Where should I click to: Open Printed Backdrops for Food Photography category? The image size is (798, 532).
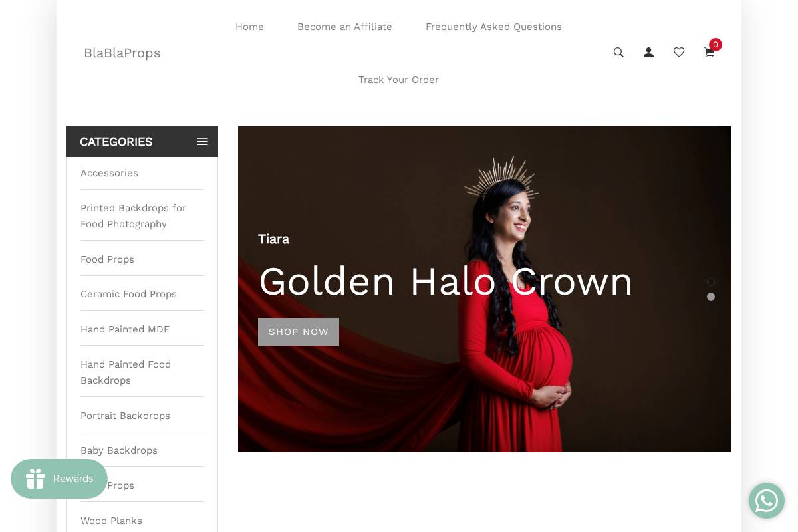[x=134, y=216]
